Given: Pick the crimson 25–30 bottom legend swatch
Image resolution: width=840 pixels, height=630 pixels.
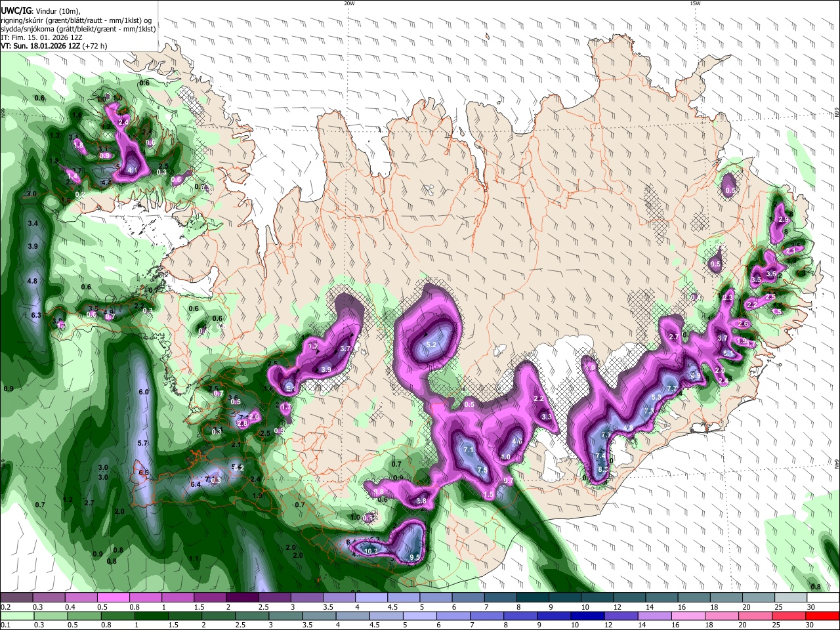Looking at the screenshot, I should coord(790,616).
